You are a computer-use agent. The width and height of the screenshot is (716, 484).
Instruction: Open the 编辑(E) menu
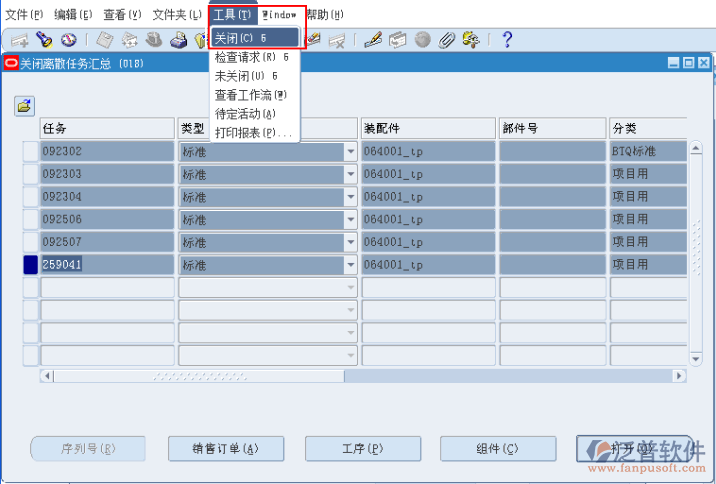tap(73, 15)
